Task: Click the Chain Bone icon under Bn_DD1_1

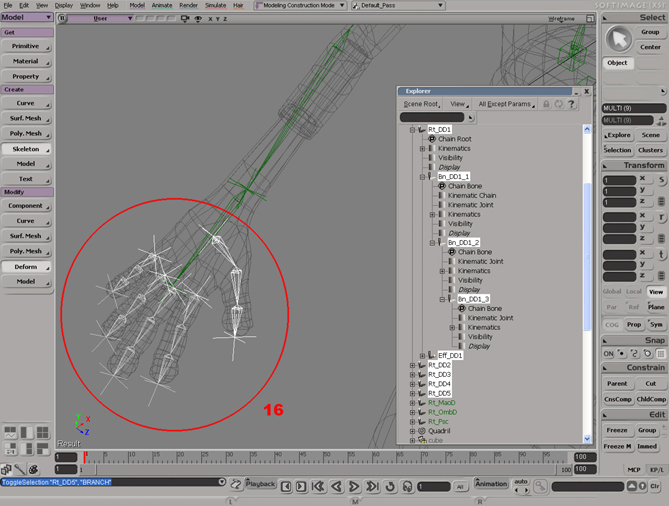Action: [x=442, y=186]
